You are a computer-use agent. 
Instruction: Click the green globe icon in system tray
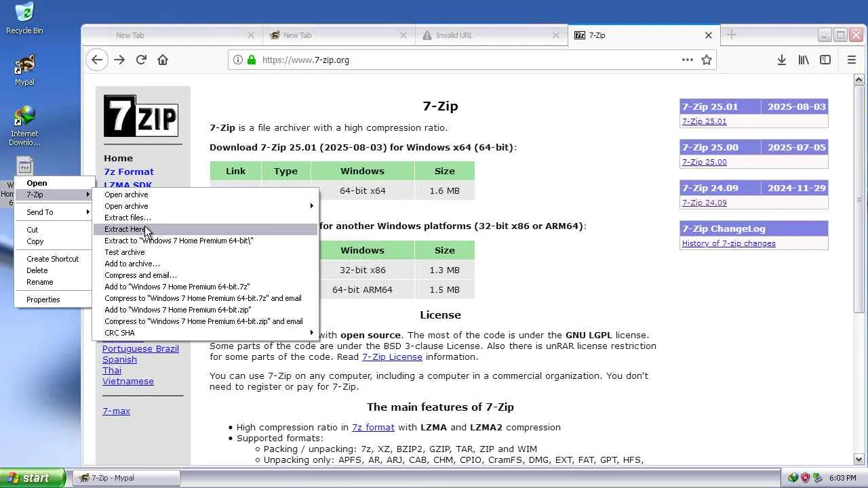(x=793, y=478)
